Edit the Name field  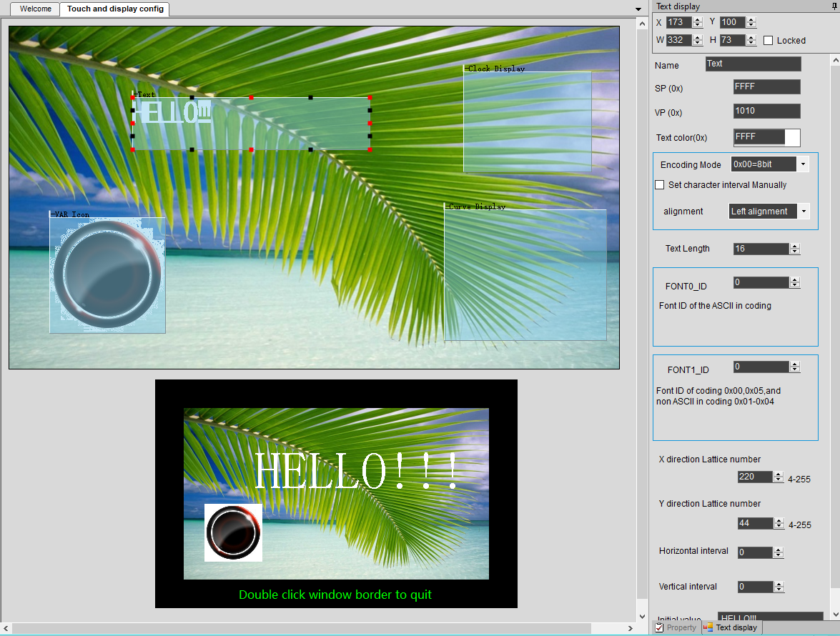pyautogui.click(x=753, y=64)
